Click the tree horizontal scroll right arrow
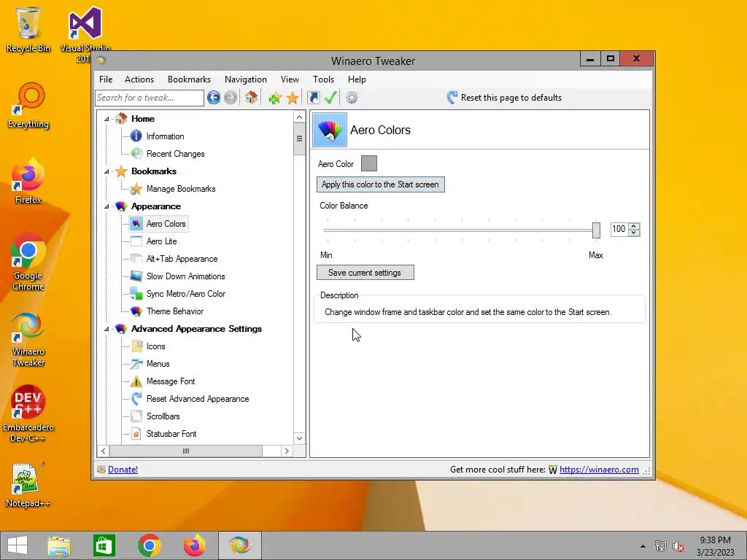Screen dimensions: 747x560 [286, 451]
